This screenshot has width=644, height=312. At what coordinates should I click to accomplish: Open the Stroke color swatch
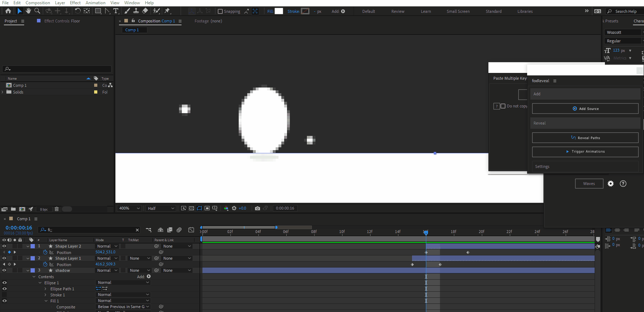[305, 11]
